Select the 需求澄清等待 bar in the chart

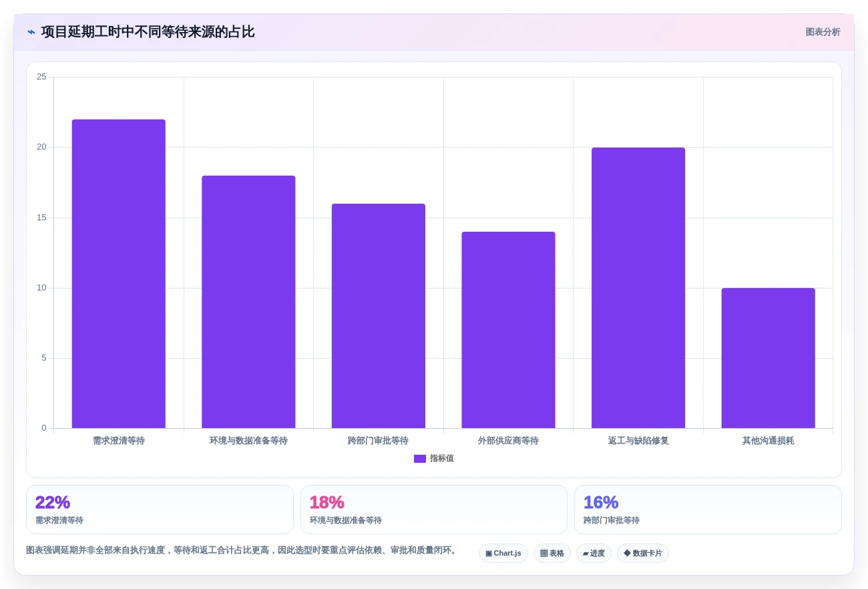click(x=119, y=274)
